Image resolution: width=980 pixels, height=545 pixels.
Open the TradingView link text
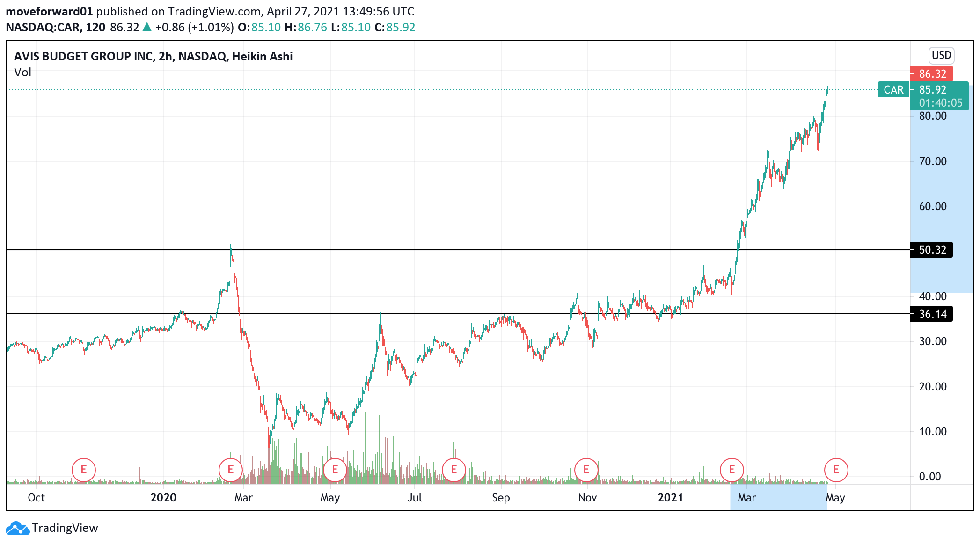coord(65,528)
